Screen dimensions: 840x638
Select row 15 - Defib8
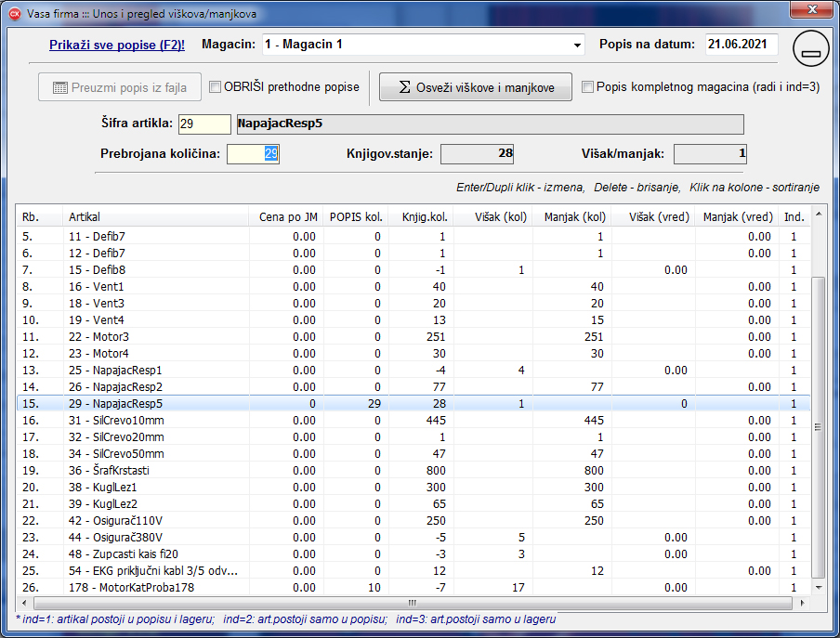[x=413, y=269]
